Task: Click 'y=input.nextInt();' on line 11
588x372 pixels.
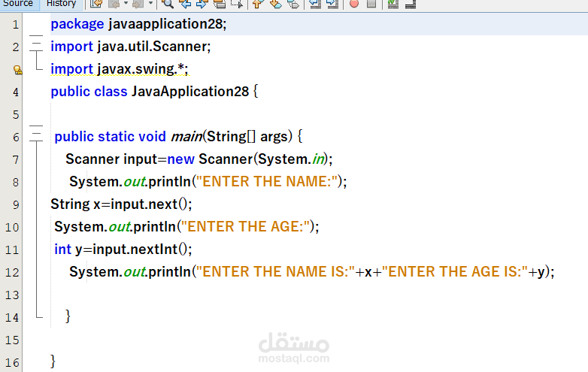Action: pos(134,249)
